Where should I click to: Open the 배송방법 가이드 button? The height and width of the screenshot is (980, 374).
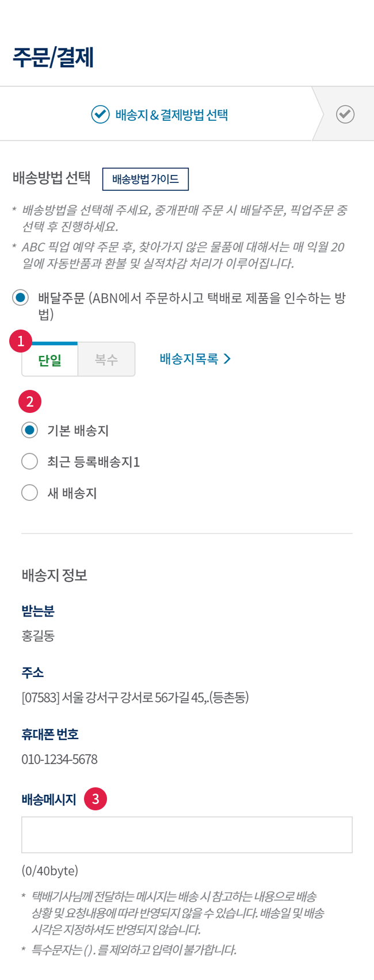pyautogui.click(x=146, y=179)
